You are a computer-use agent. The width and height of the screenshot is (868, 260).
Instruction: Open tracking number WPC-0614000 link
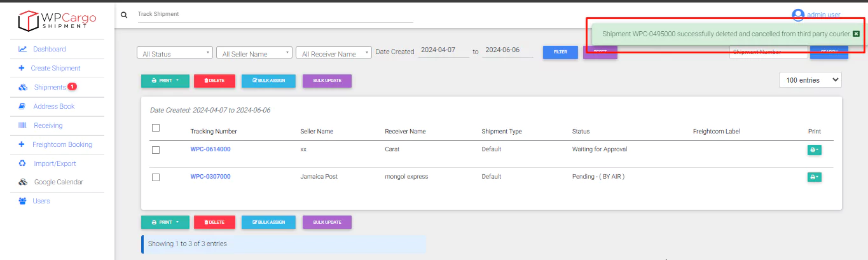coord(210,149)
